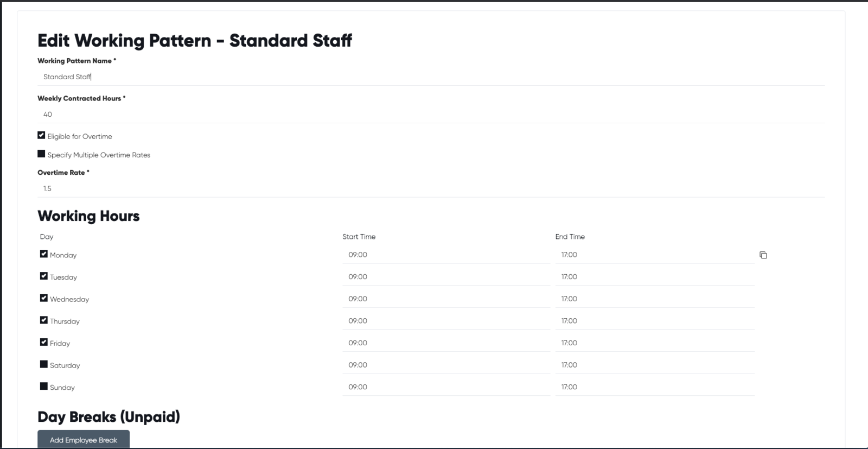Enable Specify Multiple Overtime Rates checkbox
Screen dimensions: 868x449
(41, 154)
